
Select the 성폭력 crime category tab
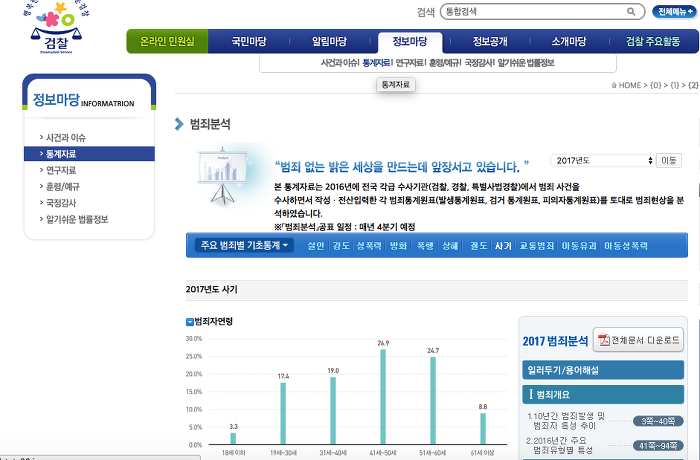pos(368,245)
